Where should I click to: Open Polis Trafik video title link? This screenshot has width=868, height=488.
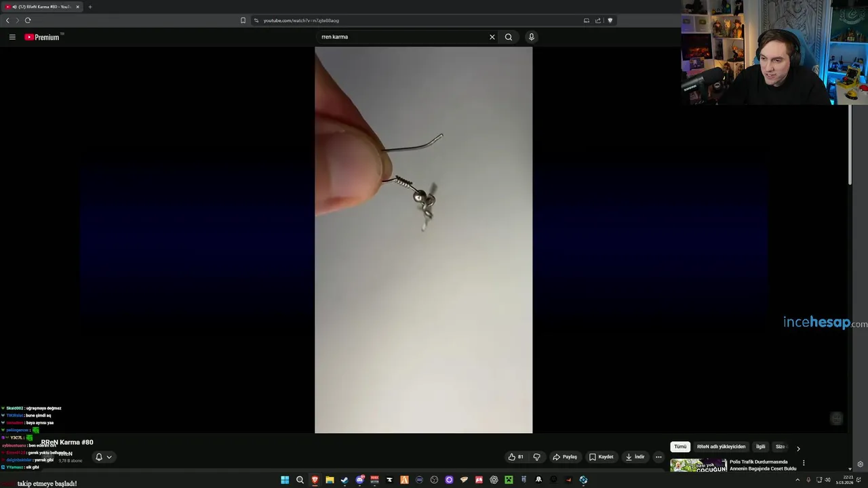click(x=763, y=465)
